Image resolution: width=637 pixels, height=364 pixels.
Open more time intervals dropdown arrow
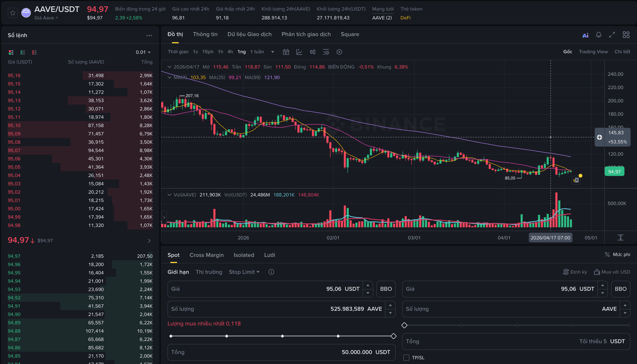click(x=273, y=52)
